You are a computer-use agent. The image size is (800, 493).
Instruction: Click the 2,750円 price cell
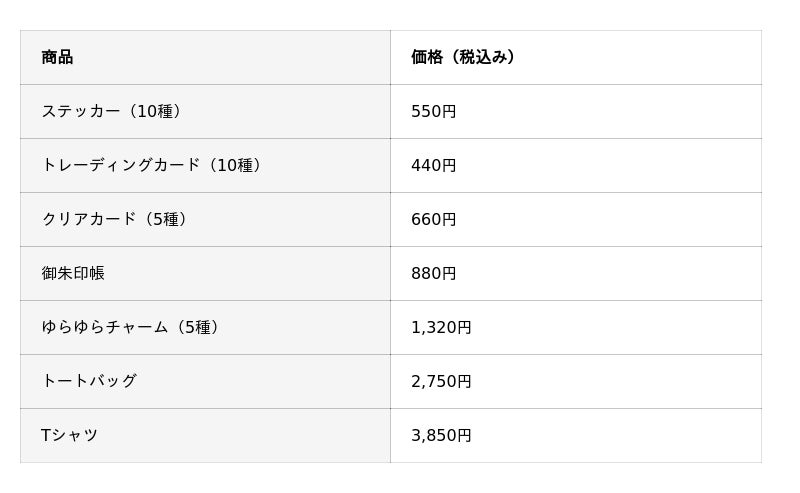pyautogui.click(x=441, y=381)
